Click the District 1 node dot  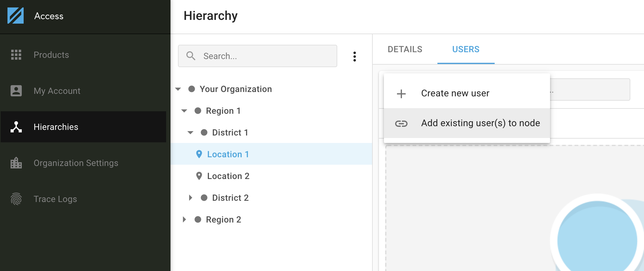[204, 132]
